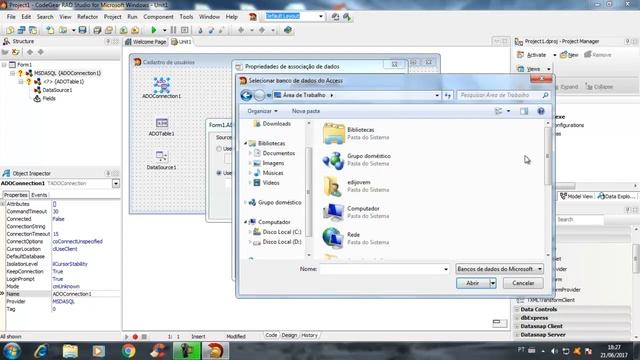
Task: Open the Abrir button split arrow
Action: tap(493, 283)
